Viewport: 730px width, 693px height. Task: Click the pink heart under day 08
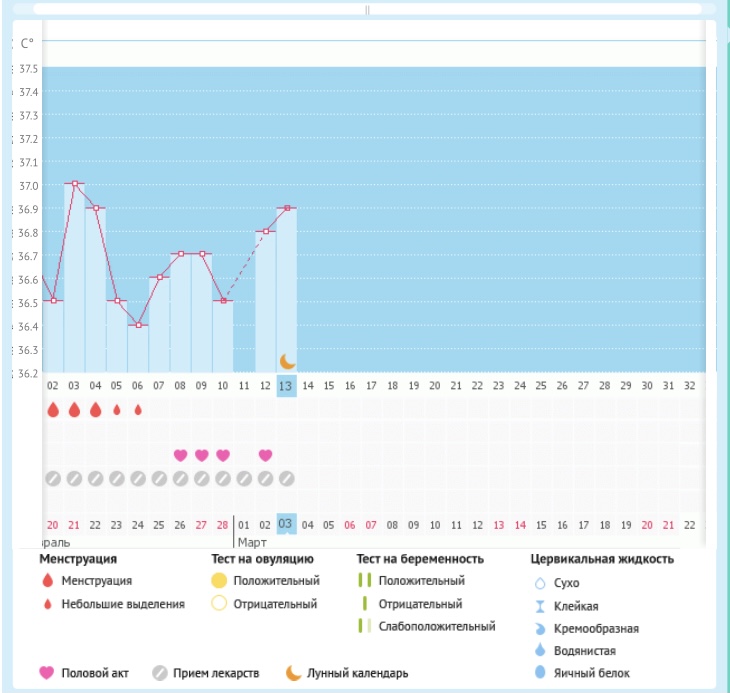pyautogui.click(x=181, y=455)
